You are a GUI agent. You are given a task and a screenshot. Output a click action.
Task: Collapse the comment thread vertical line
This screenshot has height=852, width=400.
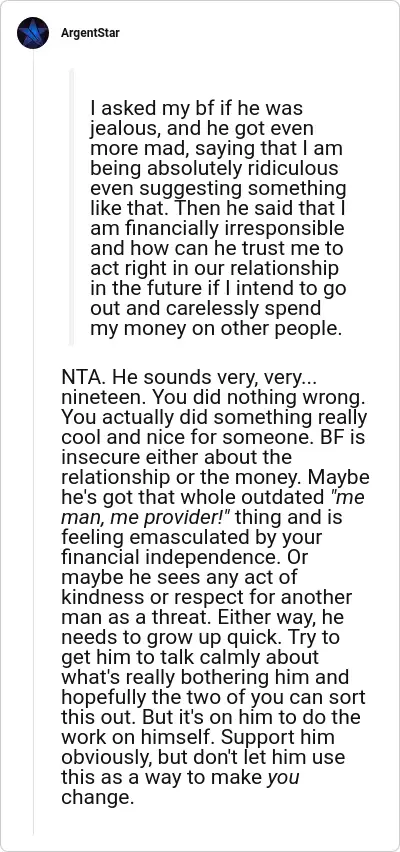pyautogui.click(x=33, y=443)
